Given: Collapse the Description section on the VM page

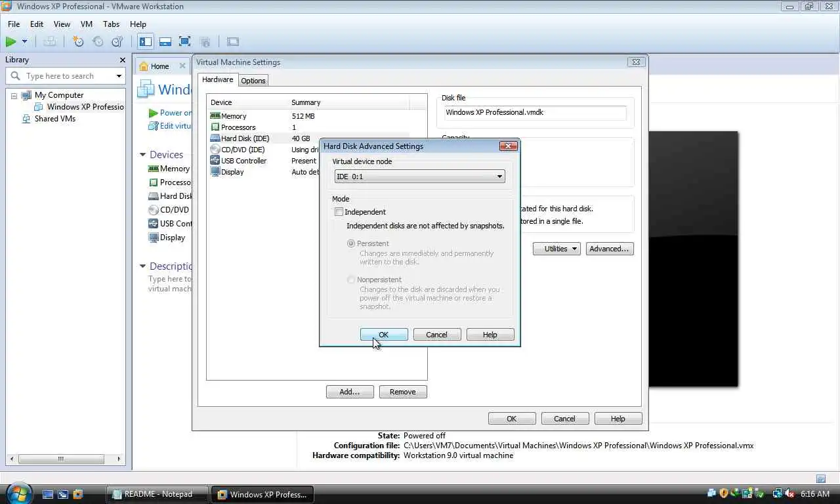Looking at the screenshot, I should click(142, 266).
